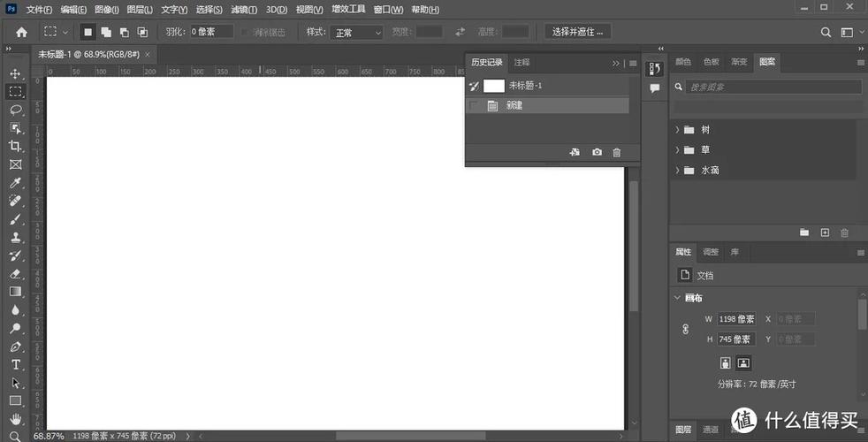Select the Move tool

(16, 73)
